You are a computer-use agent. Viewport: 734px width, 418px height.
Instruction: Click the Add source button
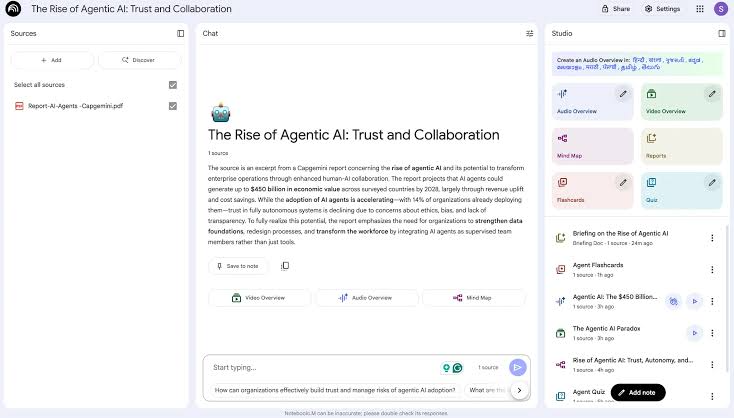(52, 60)
